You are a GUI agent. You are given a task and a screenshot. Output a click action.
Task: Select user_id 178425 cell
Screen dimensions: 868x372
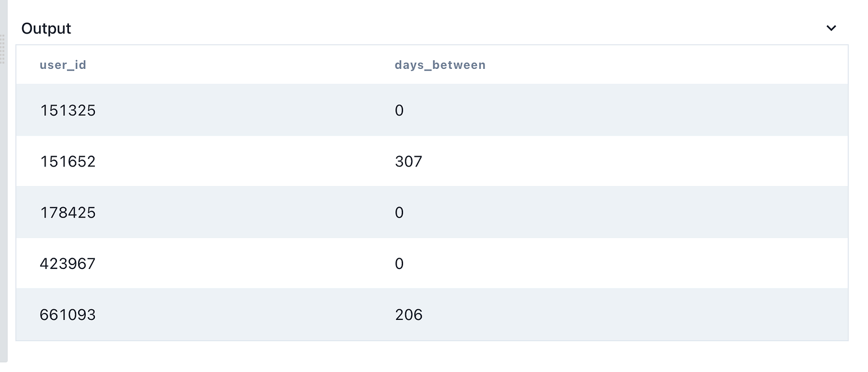click(68, 213)
